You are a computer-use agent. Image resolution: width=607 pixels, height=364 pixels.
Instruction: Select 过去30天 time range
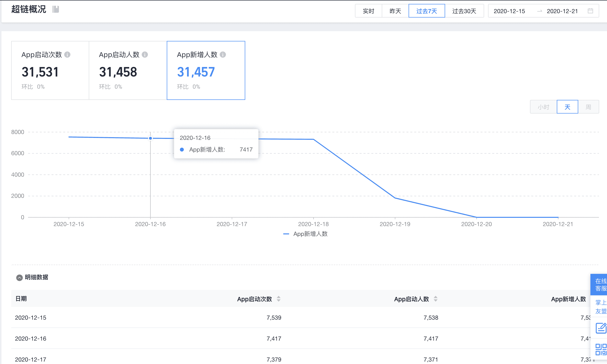point(464,11)
